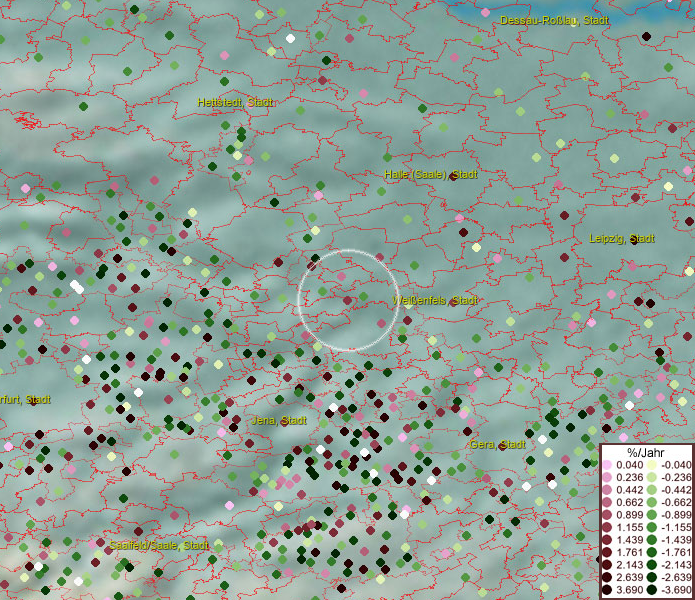Click the 1.155 legend value text
The height and width of the screenshot is (600, 695).
629,527
